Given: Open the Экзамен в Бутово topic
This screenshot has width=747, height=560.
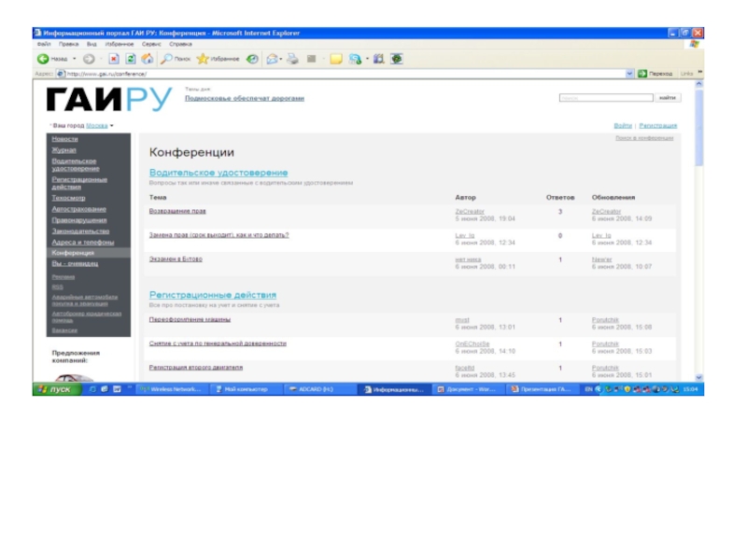Looking at the screenshot, I should point(176,259).
